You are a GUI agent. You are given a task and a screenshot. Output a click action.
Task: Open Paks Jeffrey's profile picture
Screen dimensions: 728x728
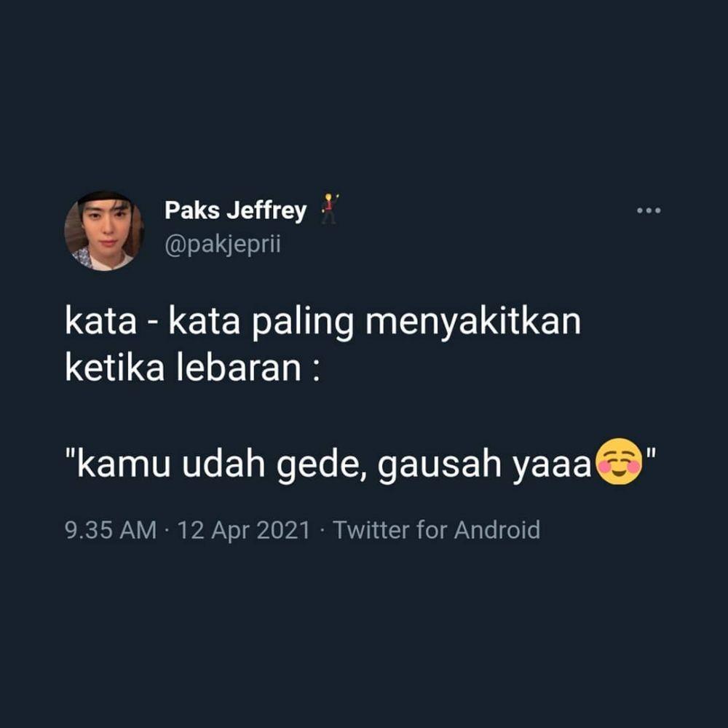[x=104, y=231]
